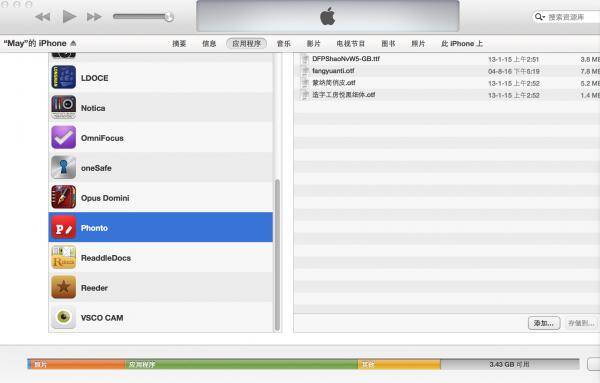Open the 此 iPhone 上 tab
Viewport: 600px width, 383px height.
point(462,44)
